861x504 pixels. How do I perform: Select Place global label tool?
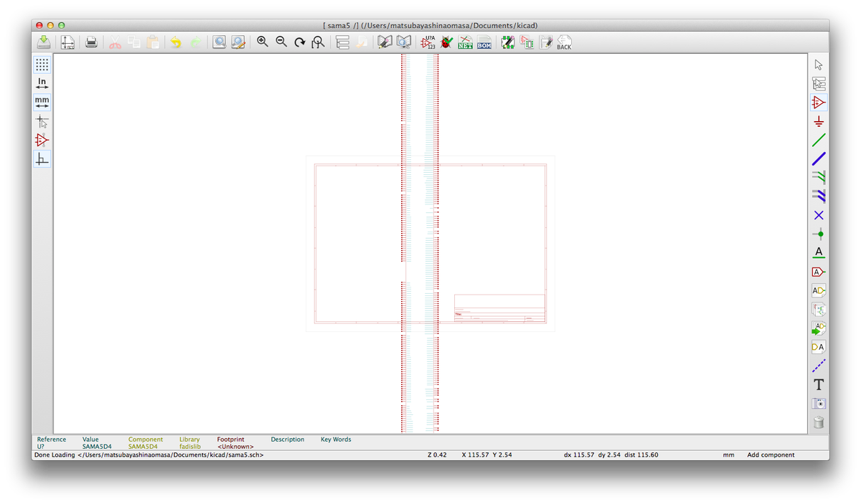pyautogui.click(x=819, y=272)
